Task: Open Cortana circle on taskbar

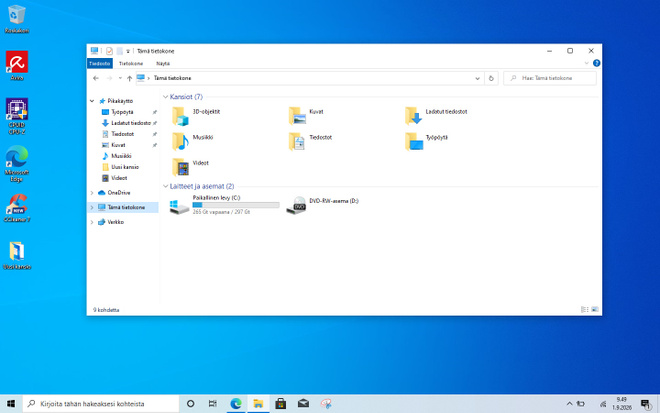Action: point(190,404)
